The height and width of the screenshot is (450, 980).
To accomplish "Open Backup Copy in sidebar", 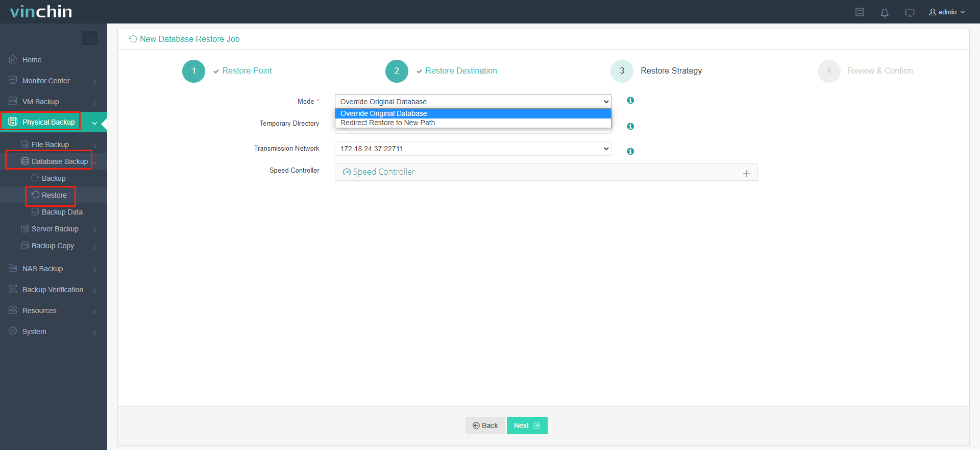I will point(54,246).
